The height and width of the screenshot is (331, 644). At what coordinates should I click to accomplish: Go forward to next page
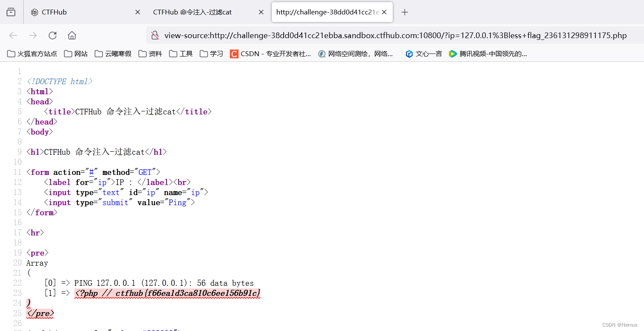(x=33, y=36)
